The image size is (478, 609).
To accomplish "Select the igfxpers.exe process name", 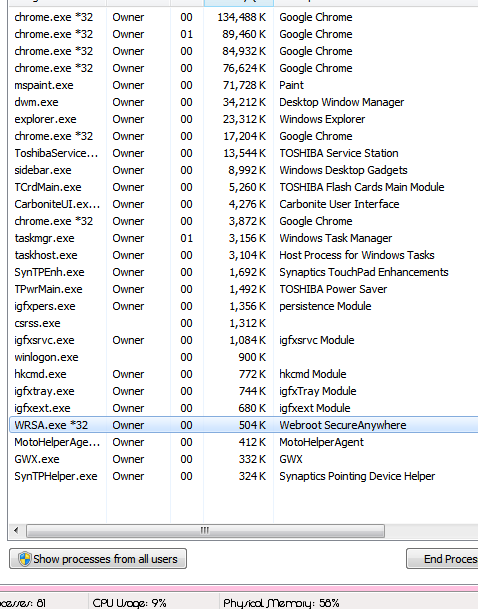I will click(x=45, y=306).
